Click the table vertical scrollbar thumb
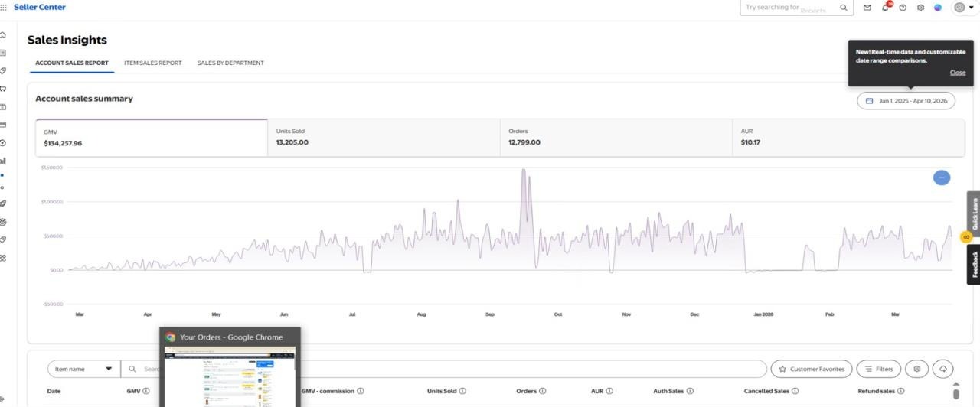This screenshot has width=980, height=407. (955, 393)
